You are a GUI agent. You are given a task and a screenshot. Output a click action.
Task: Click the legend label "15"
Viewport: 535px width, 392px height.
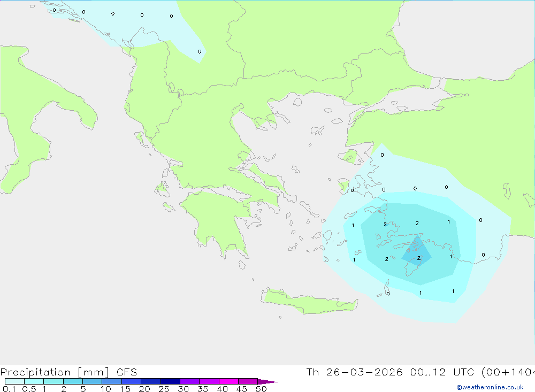point(125,389)
